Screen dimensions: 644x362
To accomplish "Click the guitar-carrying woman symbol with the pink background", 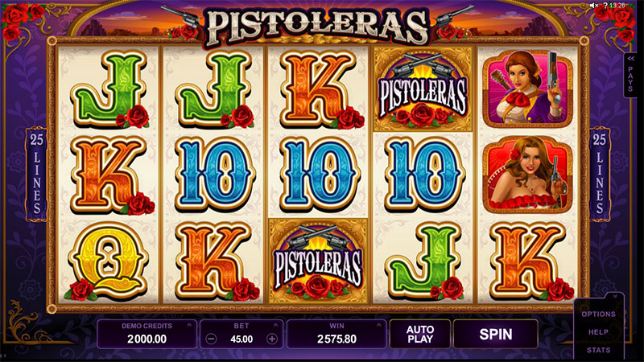I will 528,89.
